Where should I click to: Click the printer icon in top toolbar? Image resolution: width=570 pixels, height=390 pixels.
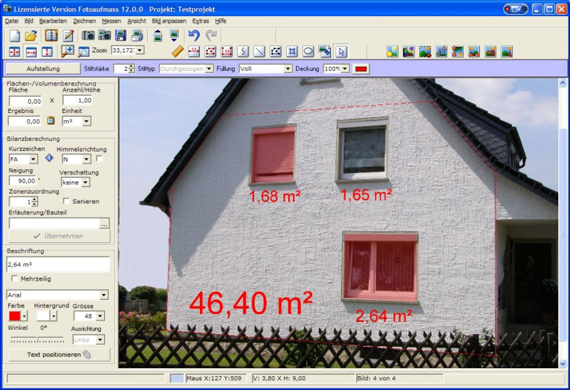(137, 36)
